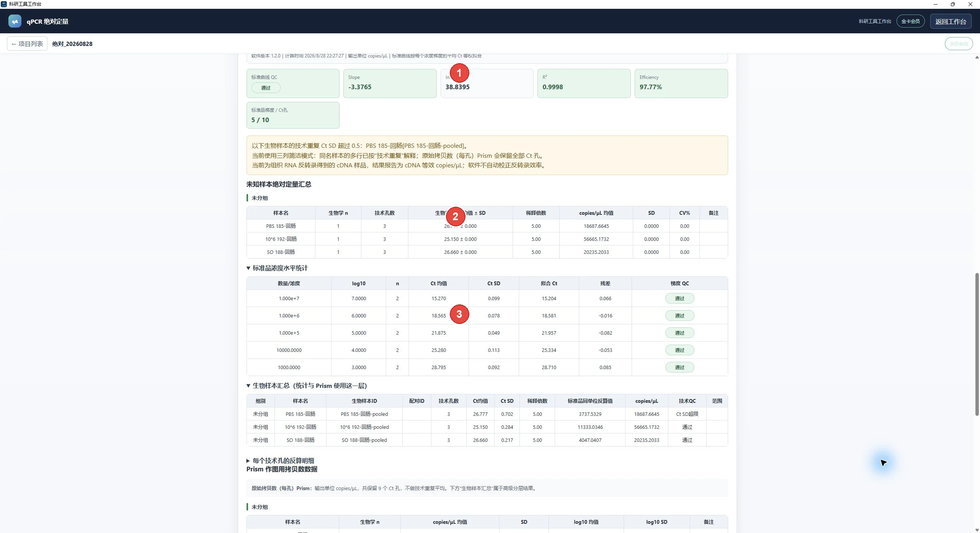Click the 标准品梯度 5 / 10 value
This screenshot has height=533, width=980.
[x=260, y=120]
